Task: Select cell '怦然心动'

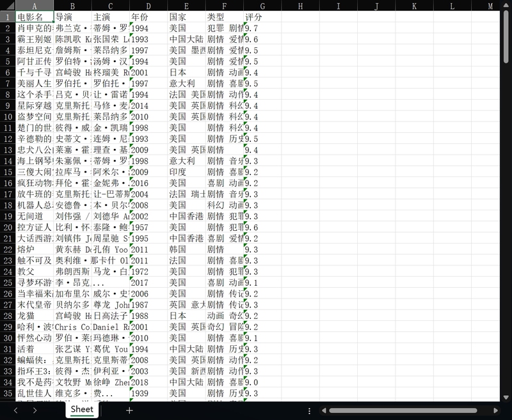Action: pyautogui.click(x=35, y=338)
